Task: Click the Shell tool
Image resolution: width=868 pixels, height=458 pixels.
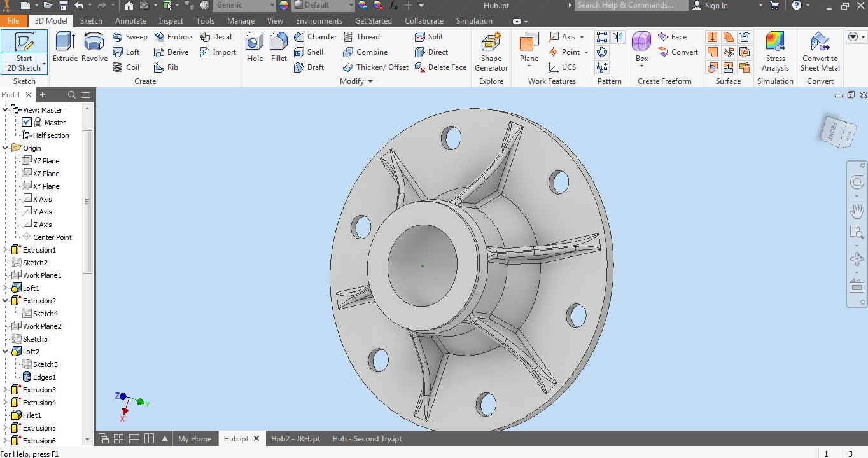Action: coord(309,52)
